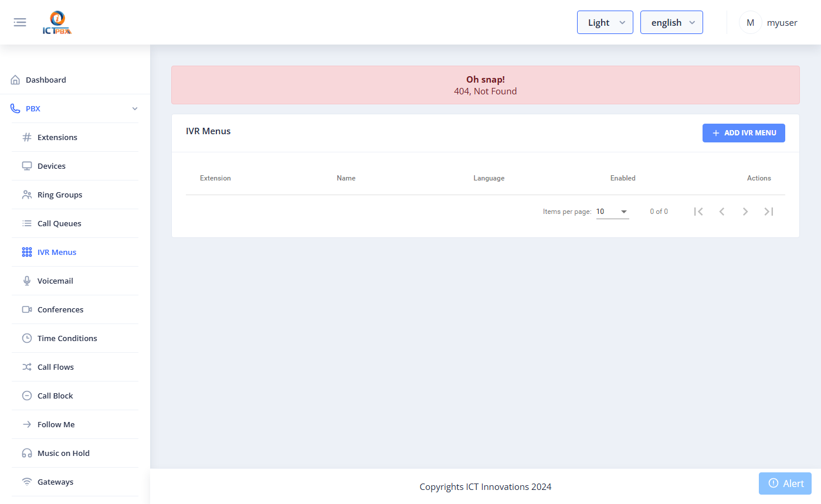This screenshot has height=504, width=821.
Task: Click the Gateways wifi icon
Action: click(27, 482)
